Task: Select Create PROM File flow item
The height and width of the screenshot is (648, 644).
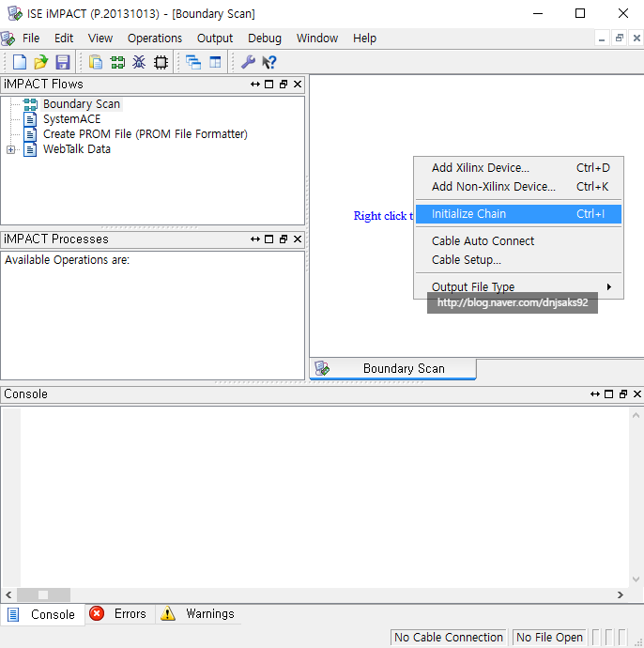Action: [x=145, y=134]
